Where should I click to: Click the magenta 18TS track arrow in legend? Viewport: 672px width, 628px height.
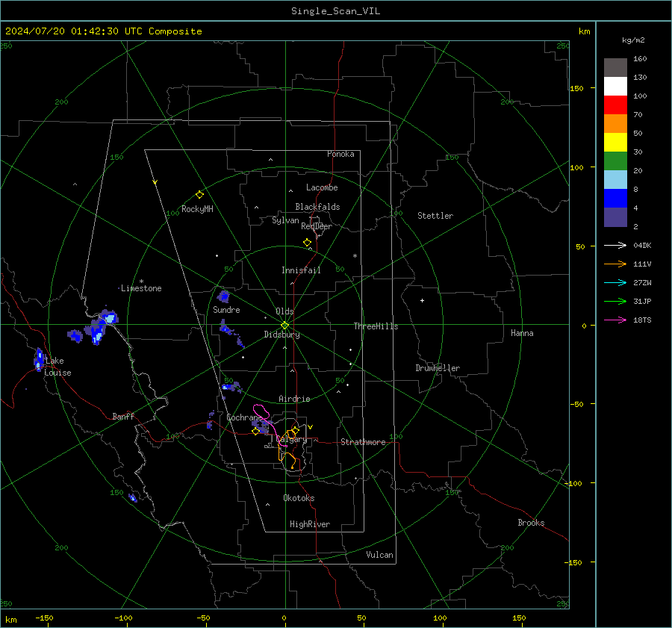tap(615, 320)
